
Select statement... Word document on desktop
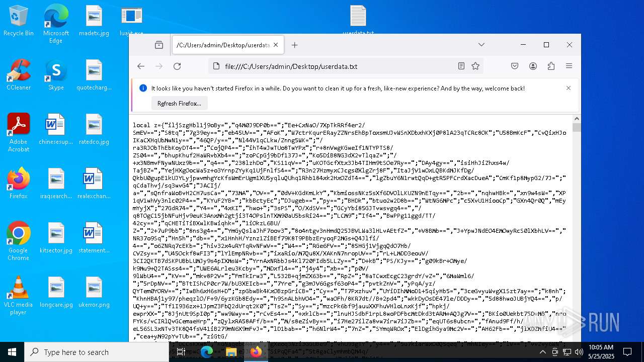click(x=94, y=238)
